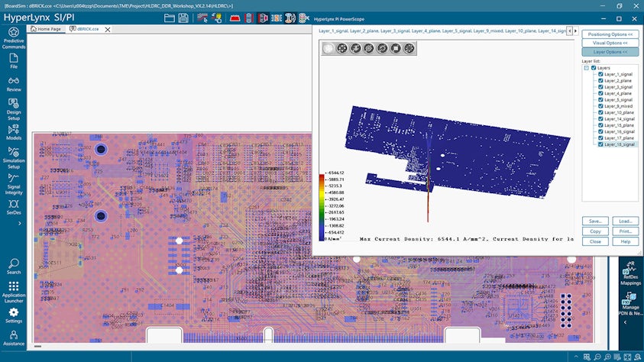Open the Search tool in sidebar

[14, 267]
